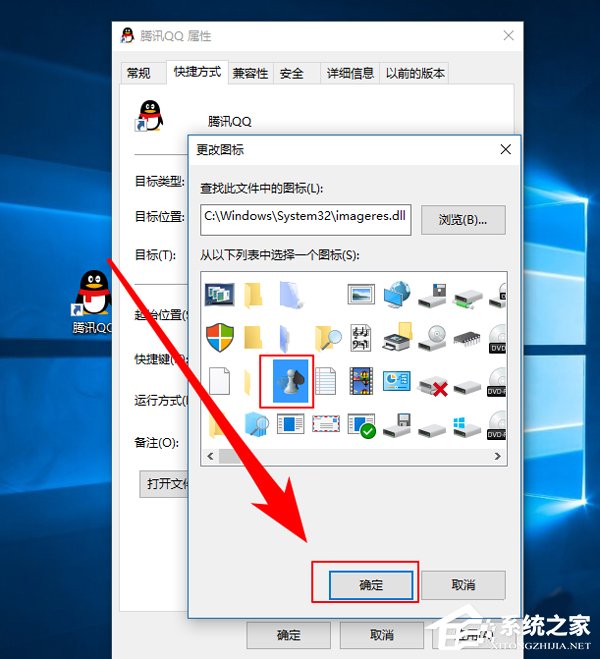Choose the window with green checkmark icon

[362, 426]
